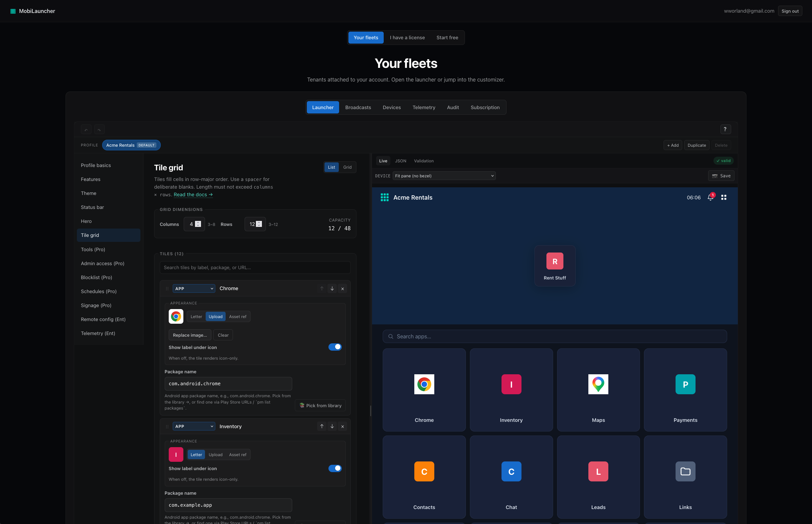Switch to the Telemetry tab

click(424, 107)
